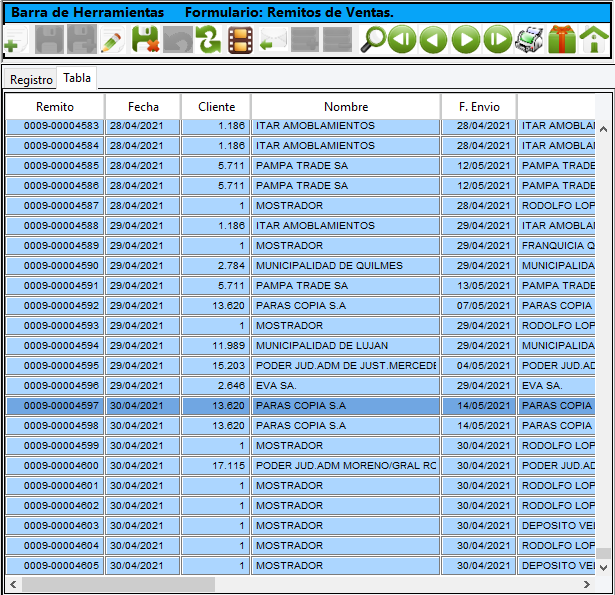Click the greyed undo arrow icon
The height and width of the screenshot is (595, 615).
tap(178, 40)
